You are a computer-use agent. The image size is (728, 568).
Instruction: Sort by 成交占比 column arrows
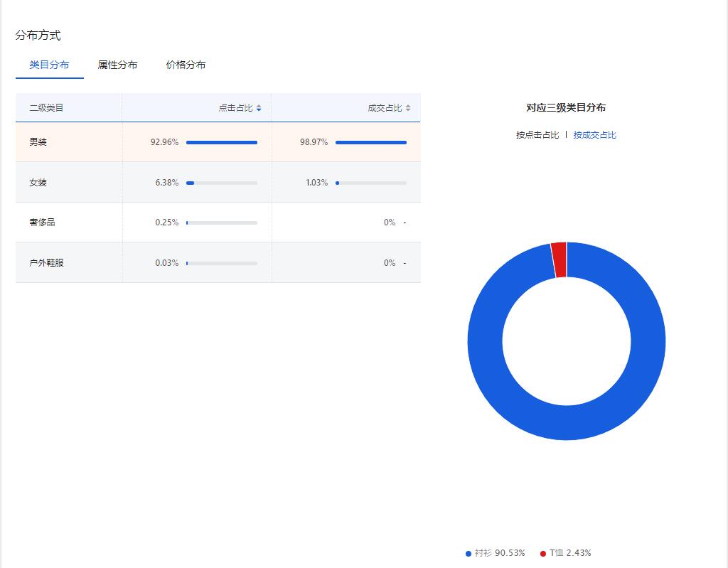407,108
